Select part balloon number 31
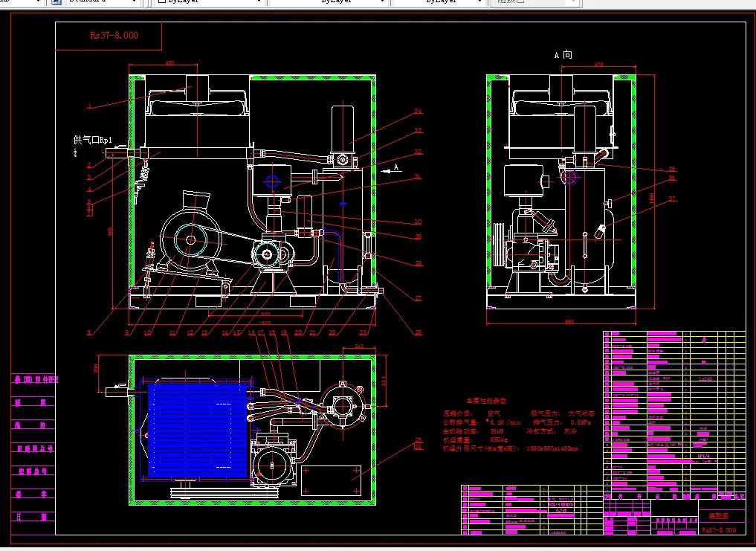 [418, 176]
